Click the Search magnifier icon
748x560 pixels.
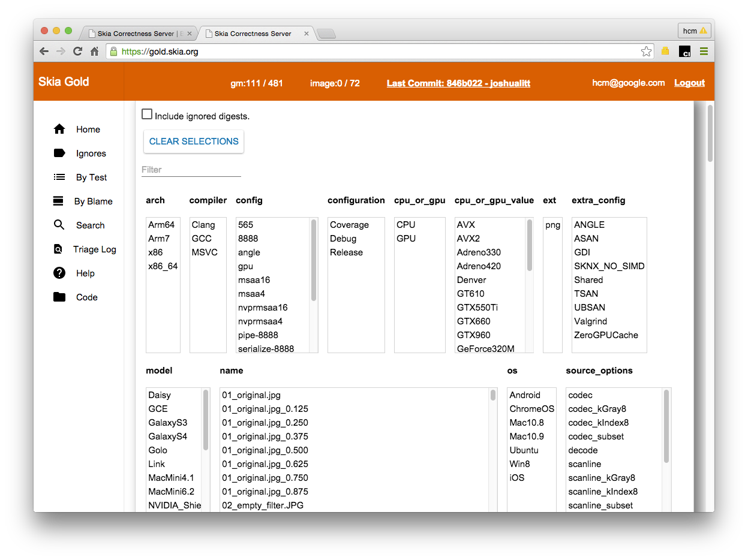pos(59,225)
